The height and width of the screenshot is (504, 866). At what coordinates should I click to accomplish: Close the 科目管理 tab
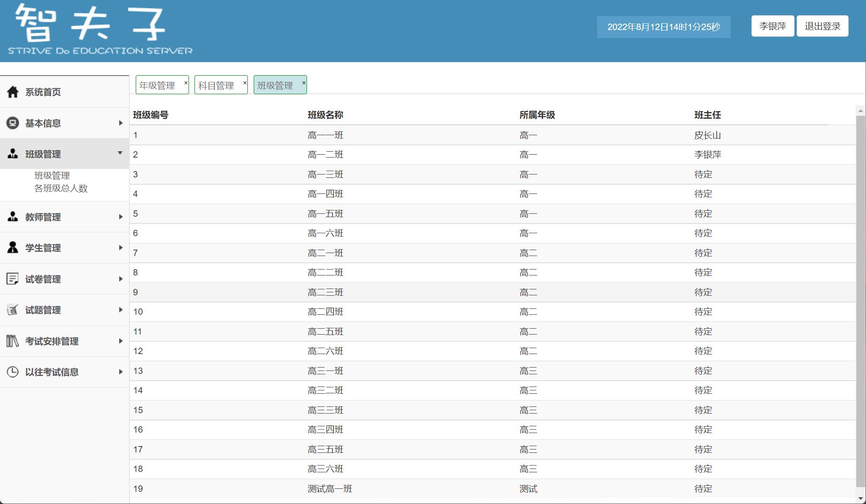click(x=244, y=83)
